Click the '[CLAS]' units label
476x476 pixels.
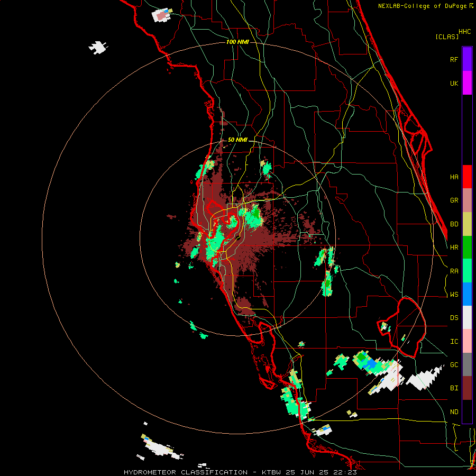click(x=447, y=36)
